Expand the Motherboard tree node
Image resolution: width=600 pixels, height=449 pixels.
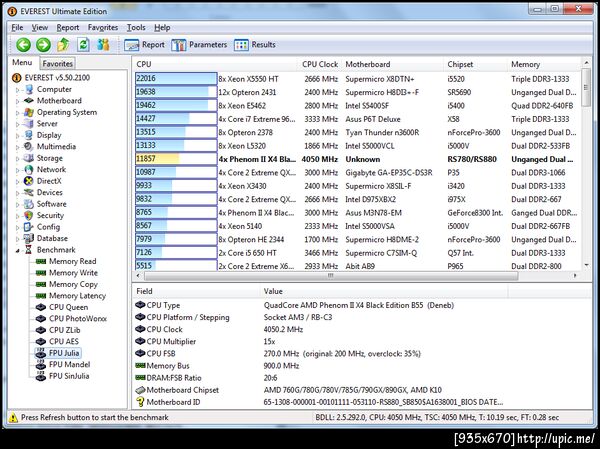tap(17, 102)
